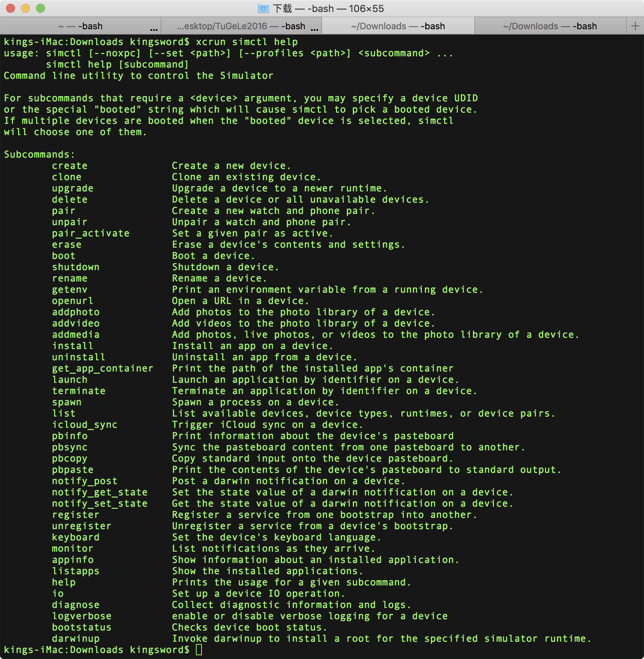Click the 'darwinup' subcommand name
The height and width of the screenshot is (659, 644).
pyautogui.click(x=76, y=638)
